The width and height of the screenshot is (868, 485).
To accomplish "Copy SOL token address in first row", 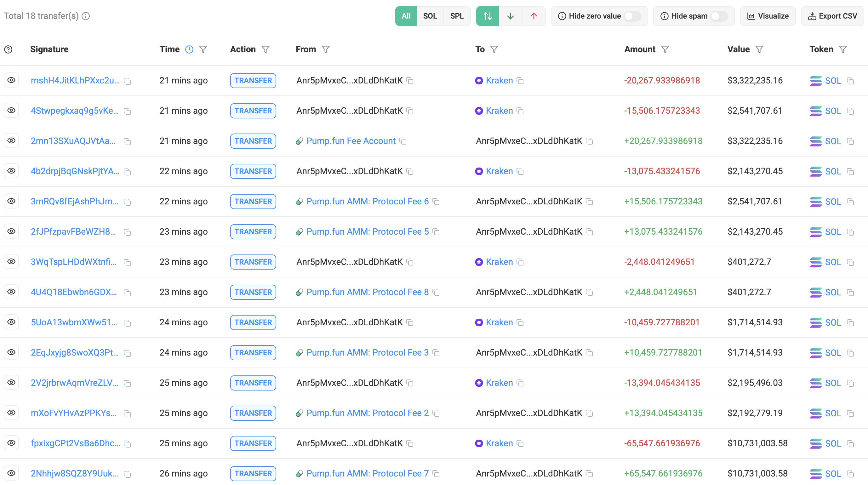I will pyautogui.click(x=850, y=81).
